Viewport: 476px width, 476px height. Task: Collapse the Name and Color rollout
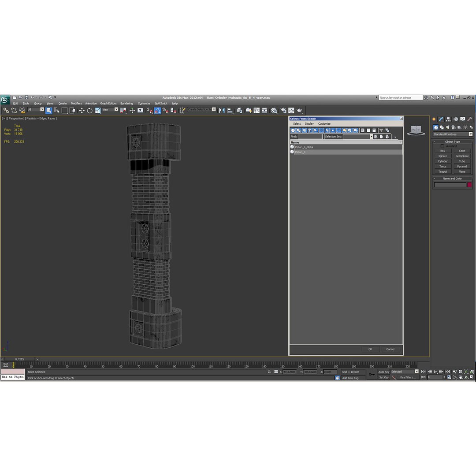[x=452, y=178]
